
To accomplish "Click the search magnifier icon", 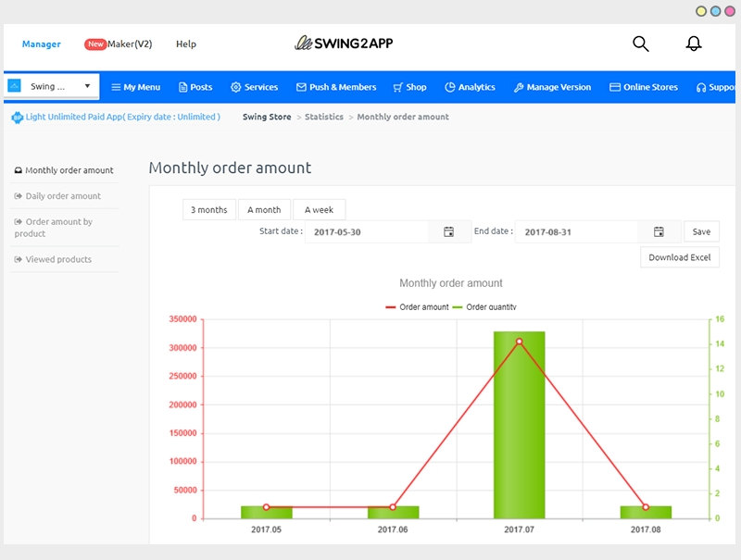I will (x=640, y=44).
